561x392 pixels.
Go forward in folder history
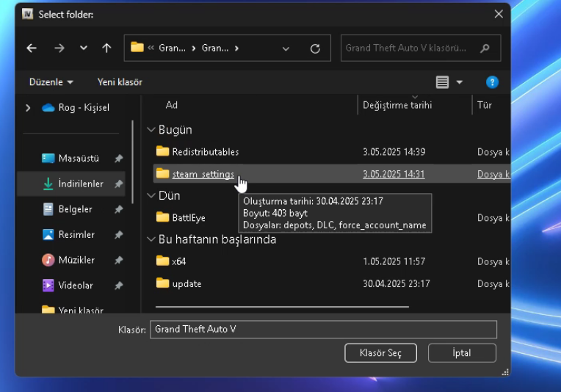(59, 48)
